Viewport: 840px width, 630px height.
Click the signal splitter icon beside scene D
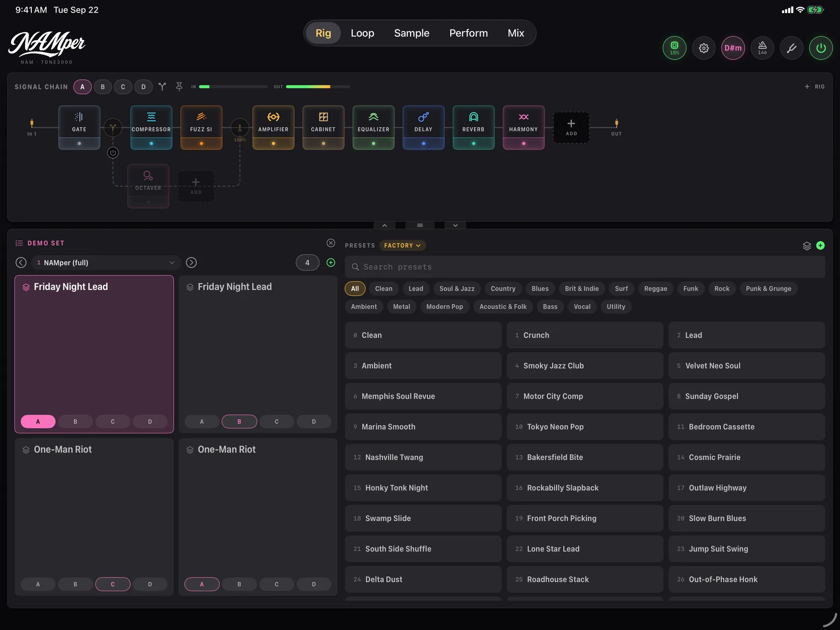pos(162,87)
